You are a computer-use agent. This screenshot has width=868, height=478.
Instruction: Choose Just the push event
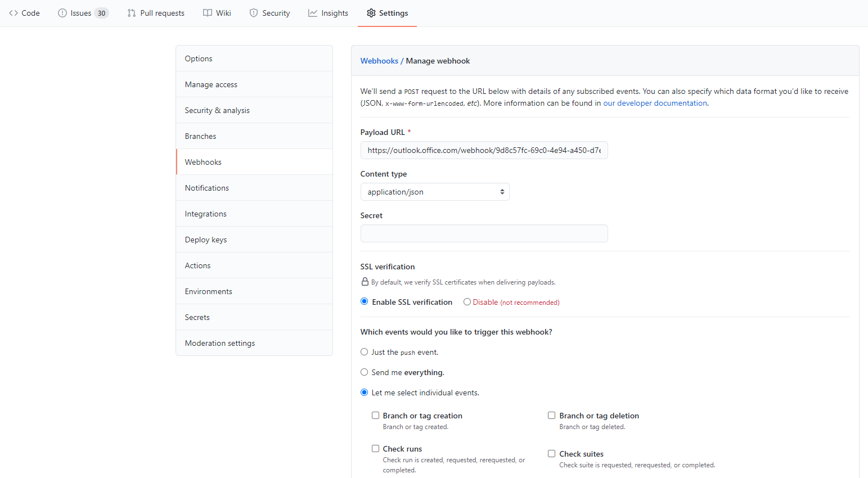(365, 352)
